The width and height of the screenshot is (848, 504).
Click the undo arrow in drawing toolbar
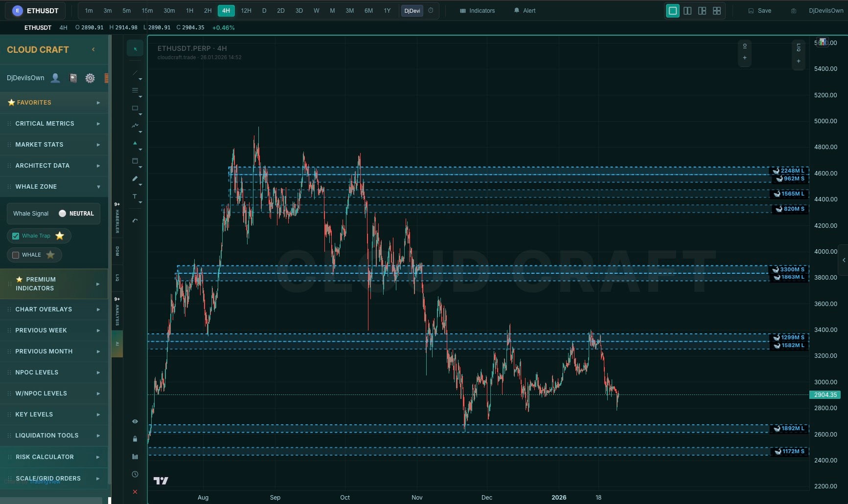tap(135, 220)
